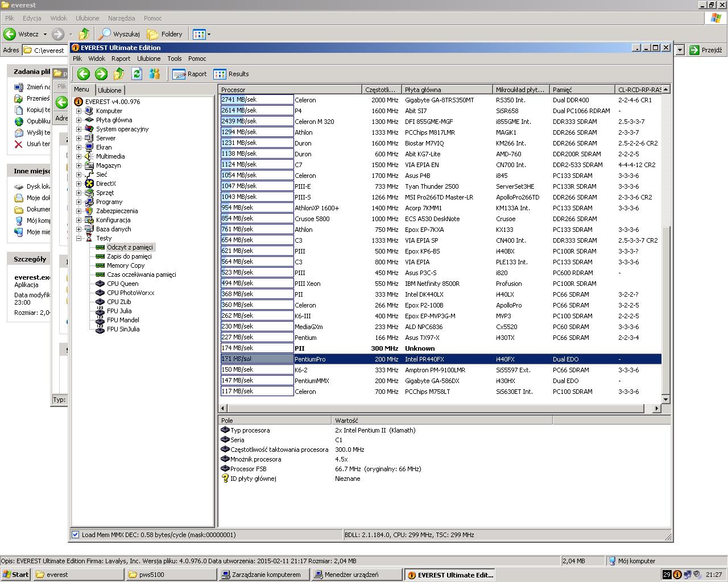The width and height of the screenshot is (728, 582).
Task: Select the K6-2 150 MB/sek row
Action: pyautogui.click(x=440, y=370)
